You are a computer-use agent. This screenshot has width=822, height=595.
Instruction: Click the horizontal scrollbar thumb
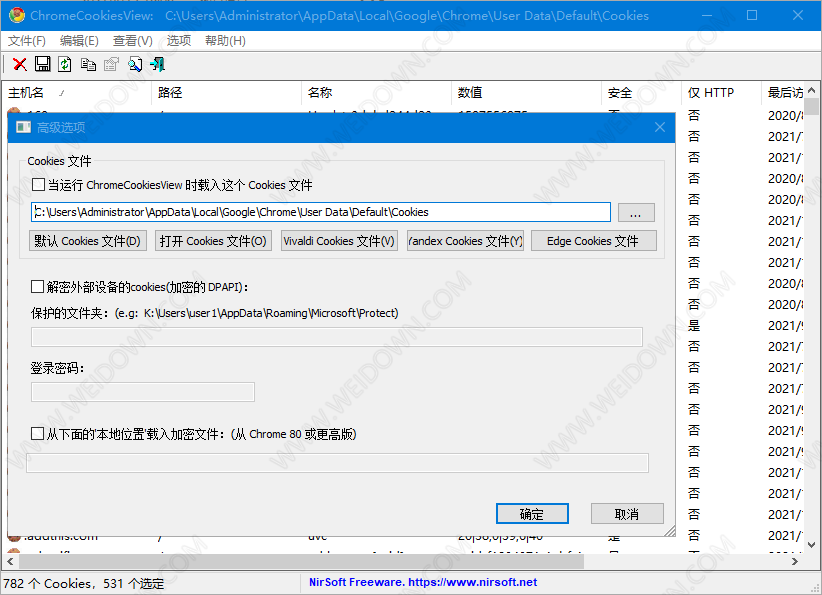point(301,561)
